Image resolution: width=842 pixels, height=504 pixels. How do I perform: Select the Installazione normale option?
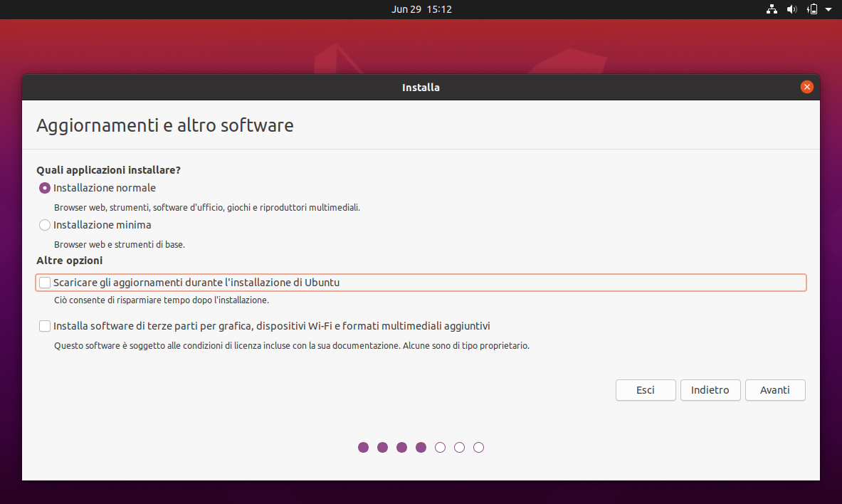pos(46,188)
